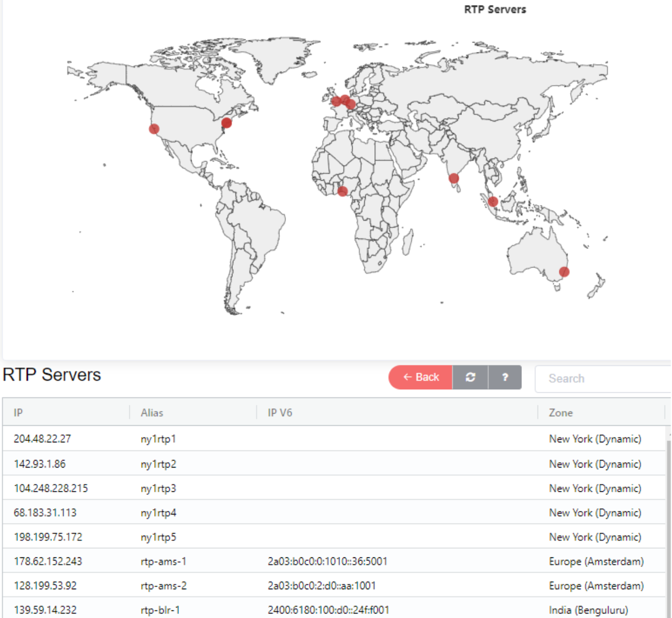Sort by Zone column header
The width and height of the screenshot is (672, 618).
[560, 413]
